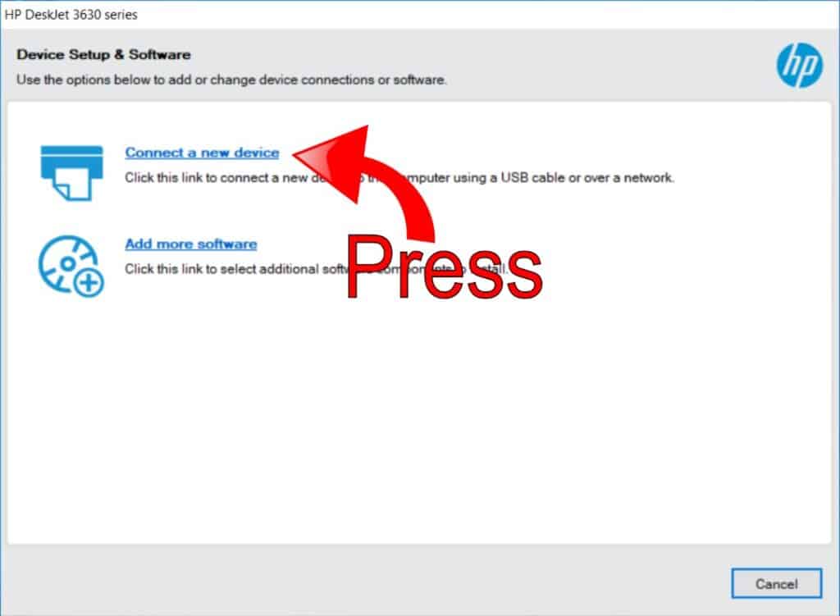Click the plus badge on the software disc icon
This screenshot has width=840, height=616.
tap(88, 283)
